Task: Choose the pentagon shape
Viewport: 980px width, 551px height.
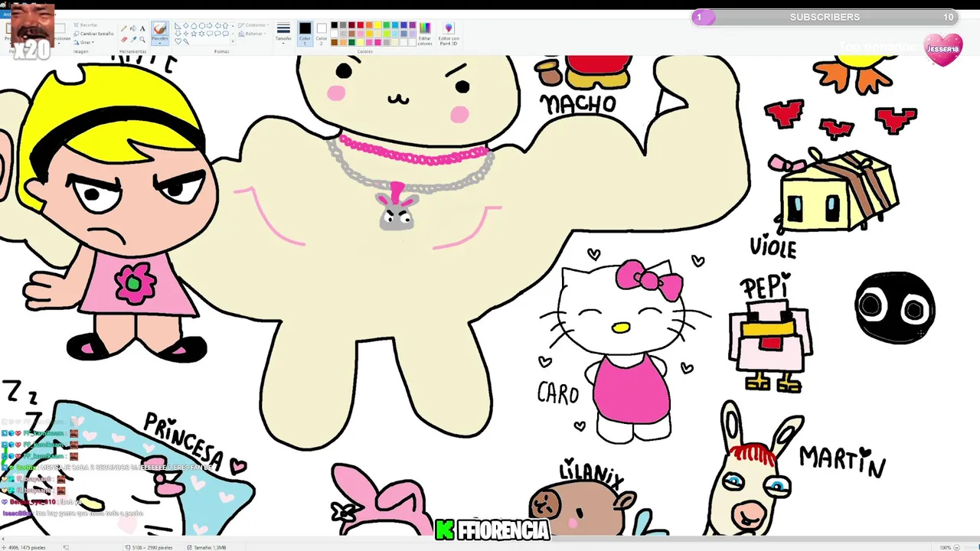Action: 194,25
